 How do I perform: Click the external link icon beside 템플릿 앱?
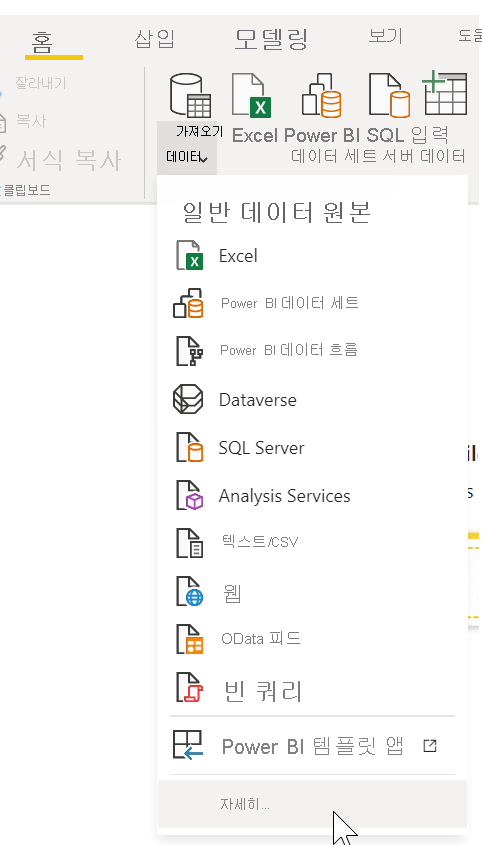pyautogui.click(x=430, y=746)
